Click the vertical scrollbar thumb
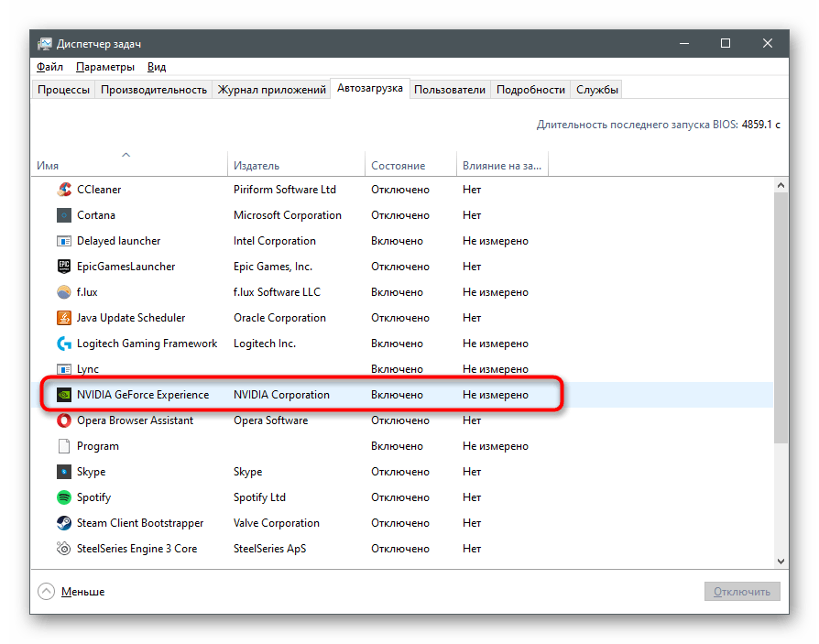 coord(781,318)
